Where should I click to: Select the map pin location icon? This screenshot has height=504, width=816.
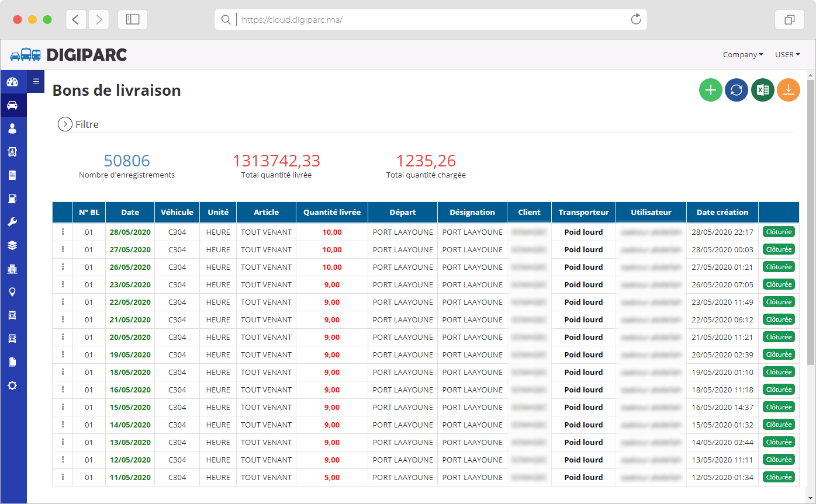(12, 292)
